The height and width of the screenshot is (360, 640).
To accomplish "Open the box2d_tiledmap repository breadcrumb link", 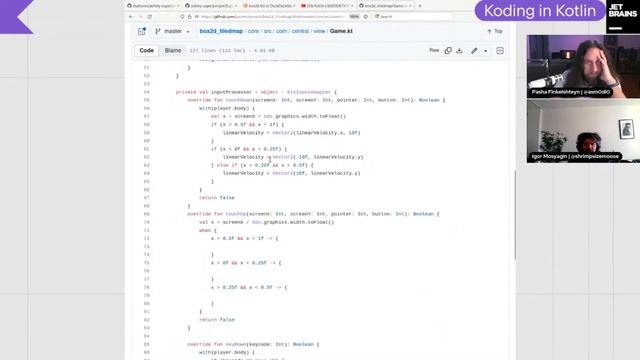I will pos(221,31).
